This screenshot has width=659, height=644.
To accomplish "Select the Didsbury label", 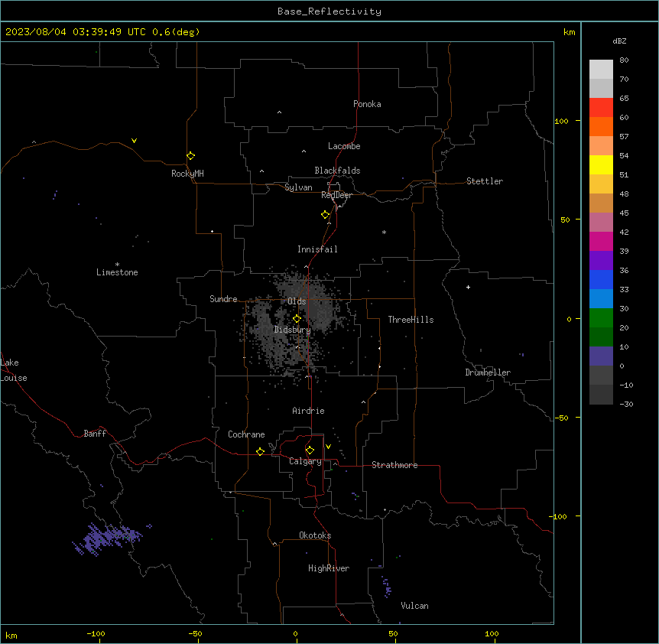I will (293, 330).
